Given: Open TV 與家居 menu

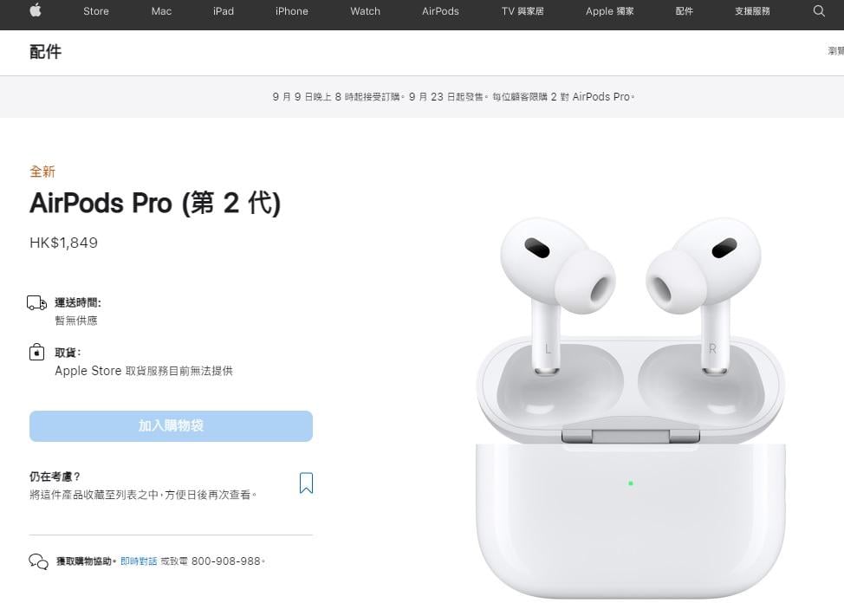Looking at the screenshot, I should [523, 11].
